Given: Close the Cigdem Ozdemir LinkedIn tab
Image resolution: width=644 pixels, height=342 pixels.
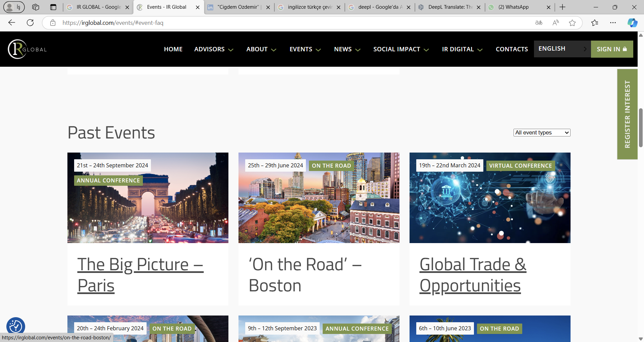Looking at the screenshot, I should coord(268,7).
